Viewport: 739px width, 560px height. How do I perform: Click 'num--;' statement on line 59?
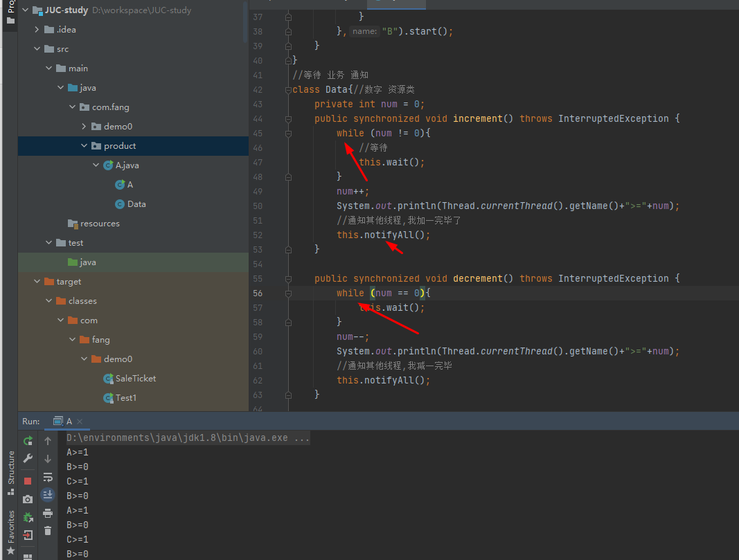(353, 336)
